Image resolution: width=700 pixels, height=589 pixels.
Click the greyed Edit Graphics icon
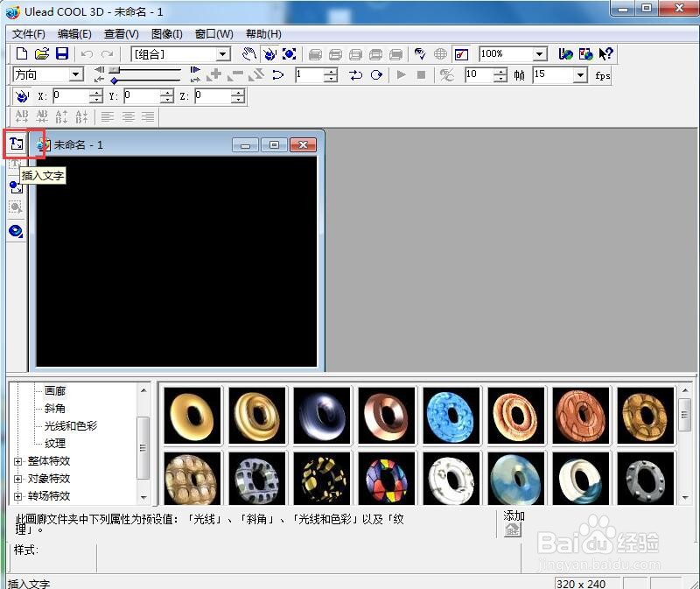tap(16, 207)
